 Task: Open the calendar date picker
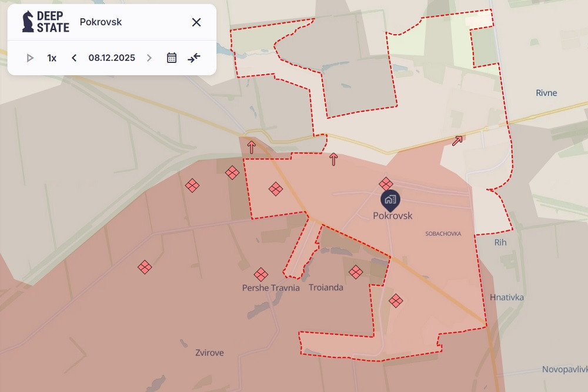172,58
